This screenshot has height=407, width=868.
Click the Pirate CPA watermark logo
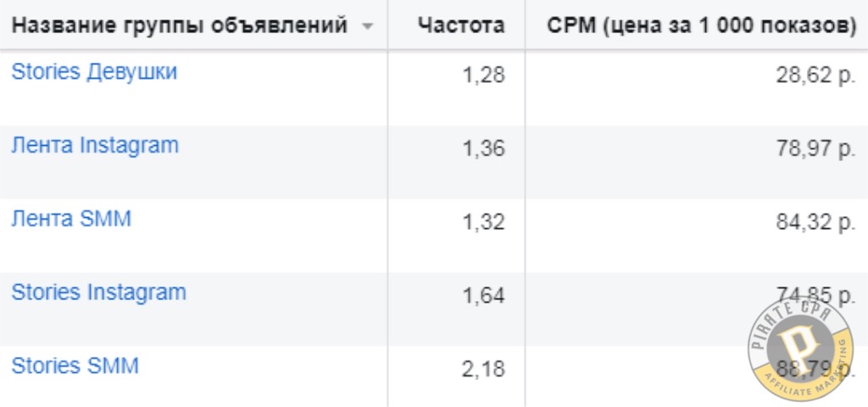click(x=800, y=348)
